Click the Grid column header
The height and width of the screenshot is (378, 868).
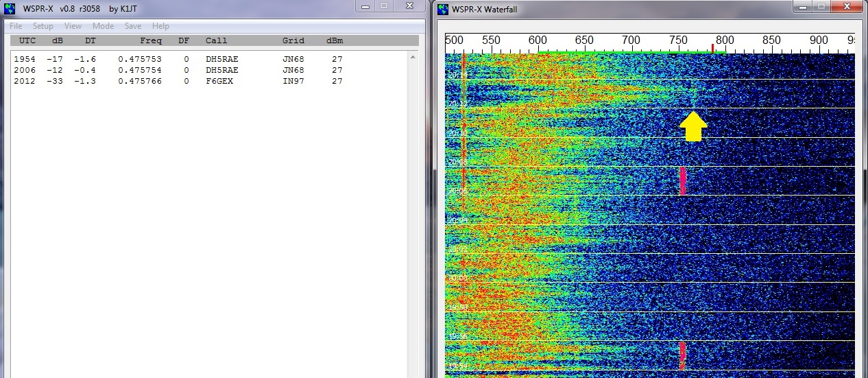(x=293, y=40)
